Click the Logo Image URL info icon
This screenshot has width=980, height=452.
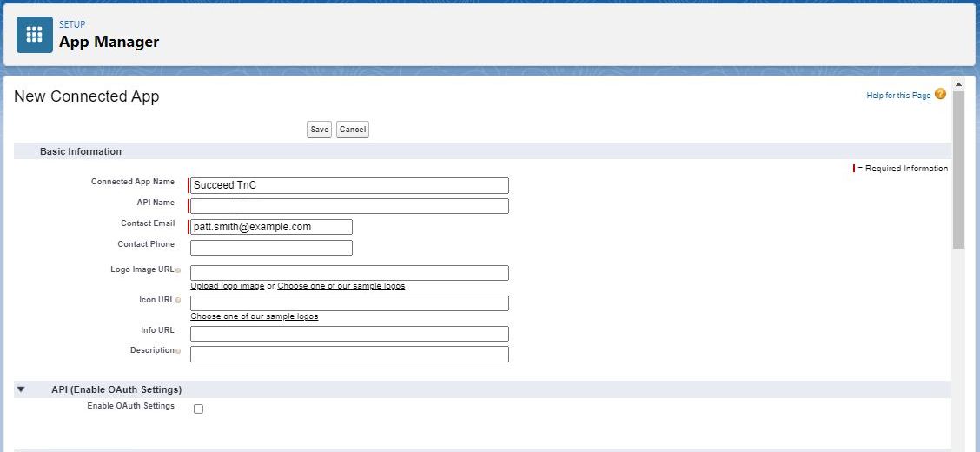178,270
